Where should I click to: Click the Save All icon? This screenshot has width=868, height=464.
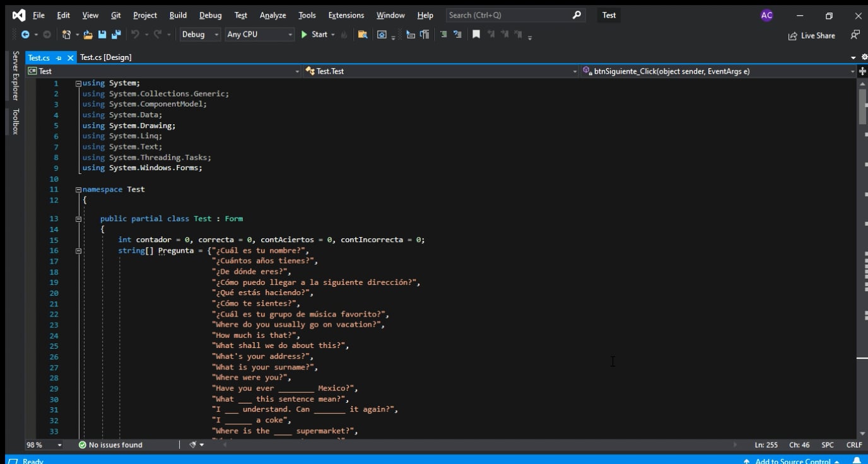pos(115,35)
